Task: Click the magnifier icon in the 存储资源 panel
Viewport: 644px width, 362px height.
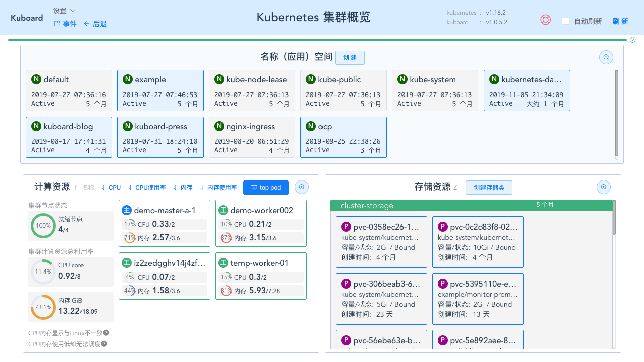Action: tap(603, 187)
